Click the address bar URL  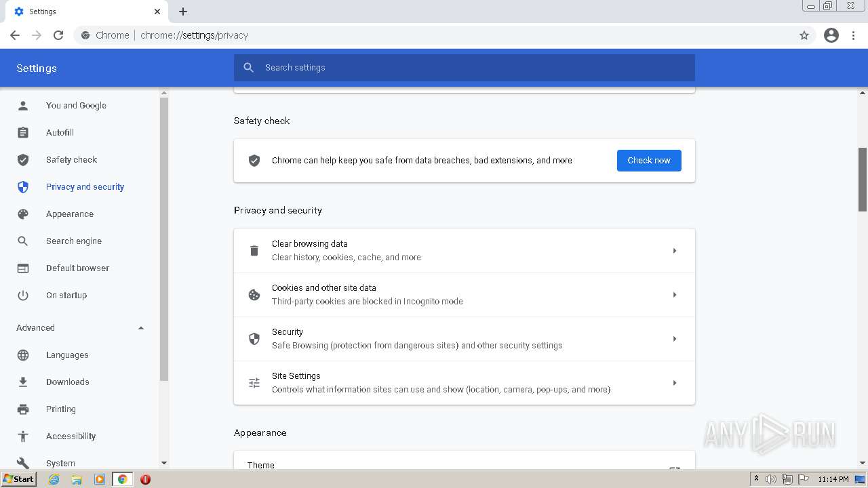(195, 35)
